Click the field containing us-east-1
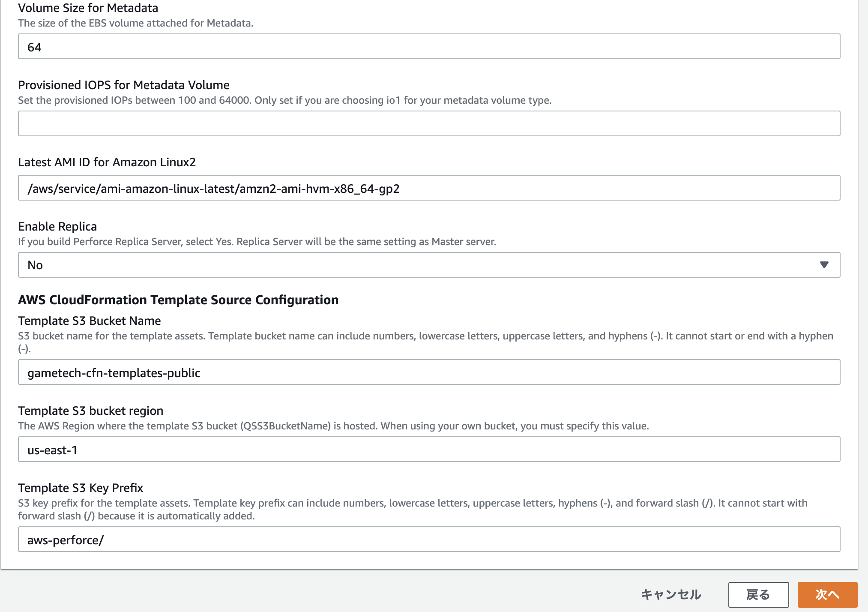The width and height of the screenshot is (868, 612). [428, 449]
